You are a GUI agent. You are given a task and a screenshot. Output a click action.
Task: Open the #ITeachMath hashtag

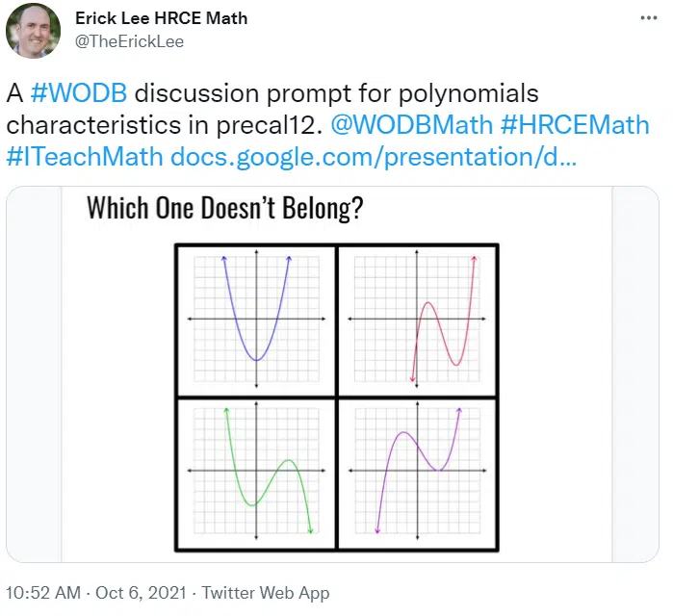(85, 157)
